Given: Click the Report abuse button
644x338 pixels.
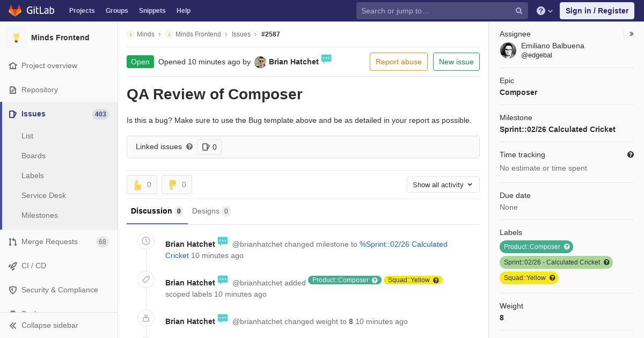Looking at the screenshot, I should 399,62.
